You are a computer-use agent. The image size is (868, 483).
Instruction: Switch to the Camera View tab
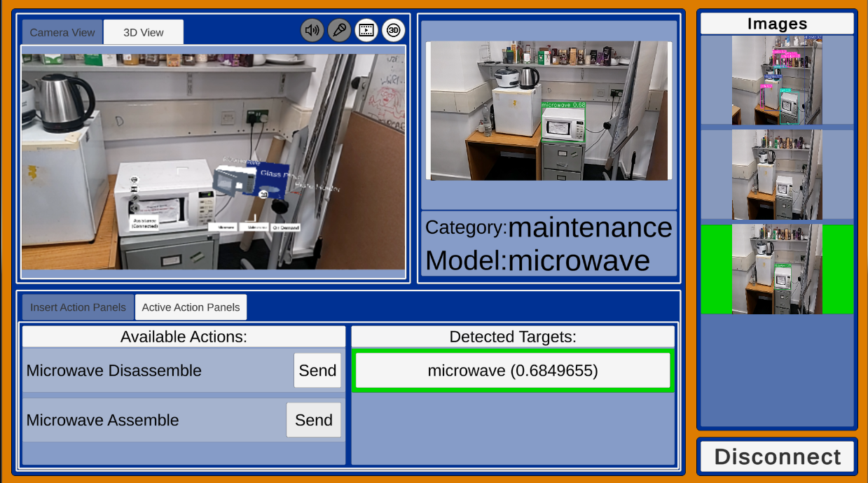(62, 32)
